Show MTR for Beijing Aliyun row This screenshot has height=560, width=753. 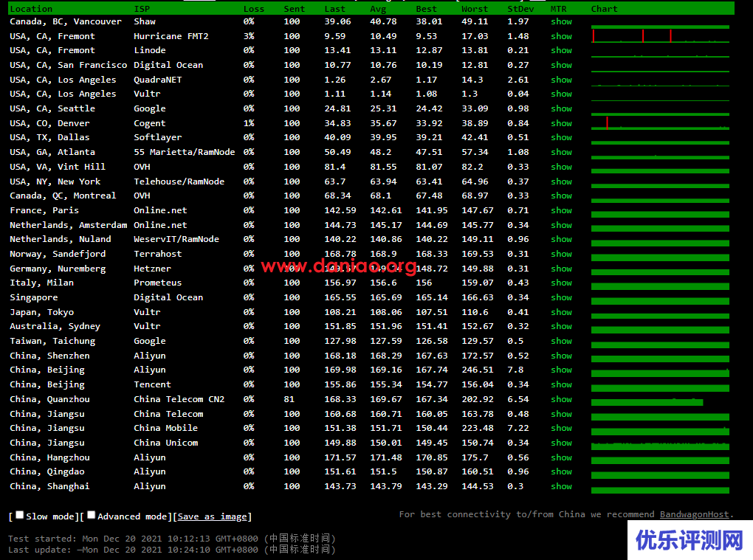(561, 370)
